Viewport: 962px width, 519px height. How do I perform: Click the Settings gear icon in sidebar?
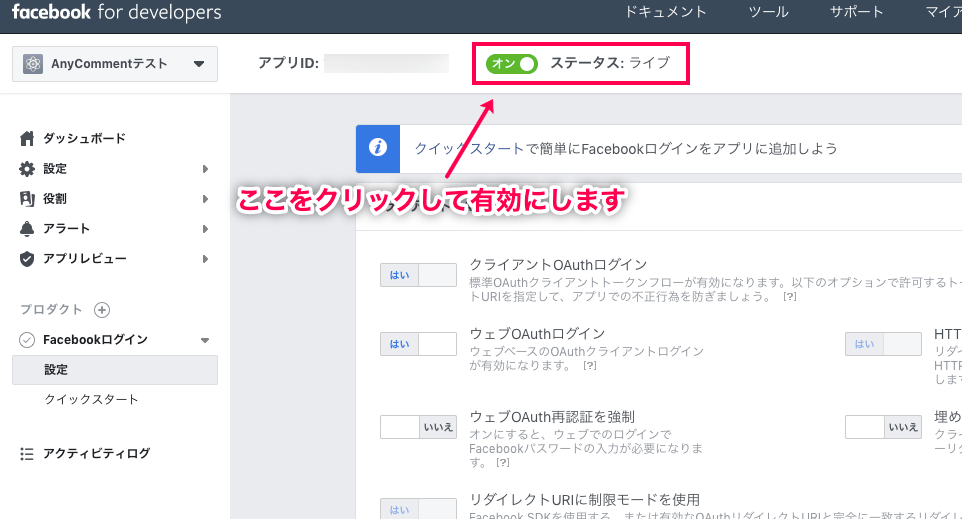pyautogui.click(x=27, y=169)
